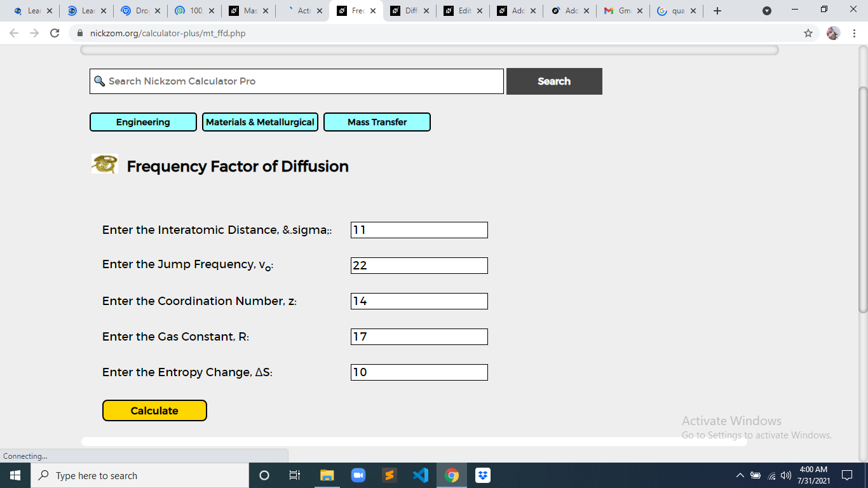Viewport: 868px width, 488px height.
Task: Click the Entropy Change input field
Action: (x=419, y=372)
